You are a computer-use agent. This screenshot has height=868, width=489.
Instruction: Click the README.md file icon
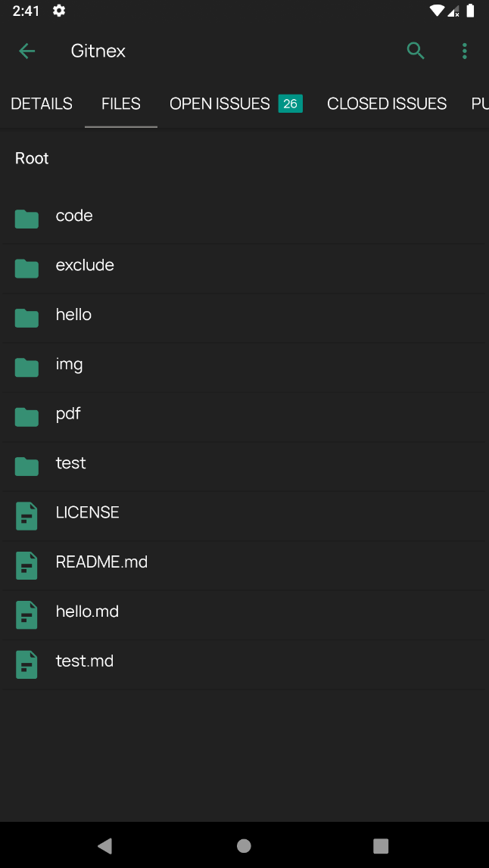26,565
